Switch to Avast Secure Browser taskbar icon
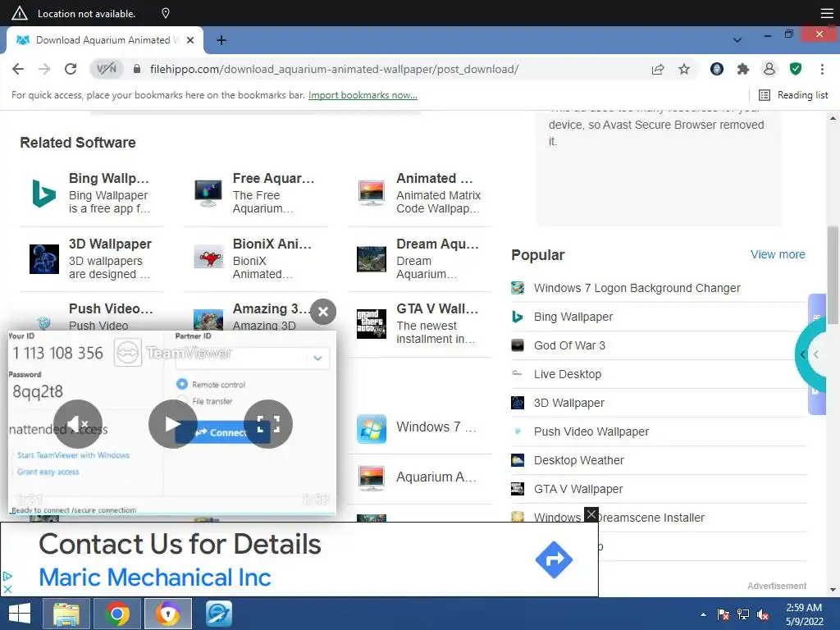This screenshot has height=630, width=840. [x=168, y=614]
